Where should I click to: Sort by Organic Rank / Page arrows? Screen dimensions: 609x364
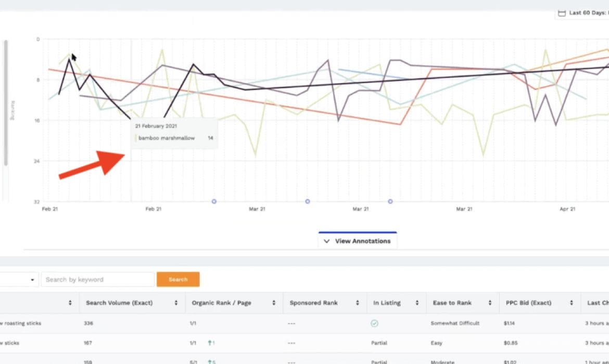[x=274, y=303]
